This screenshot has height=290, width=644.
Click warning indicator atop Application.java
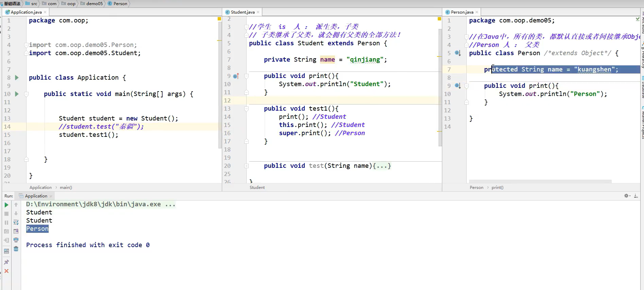pos(219,19)
